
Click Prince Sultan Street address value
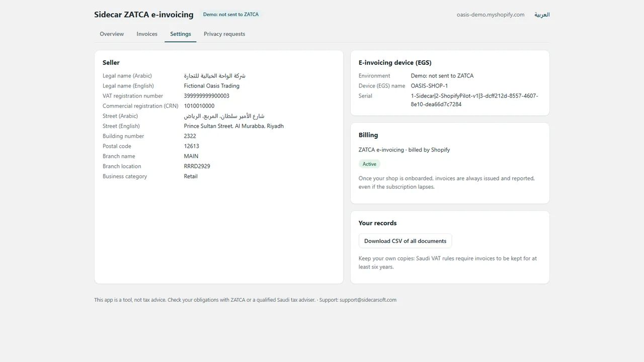tap(234, 126)
